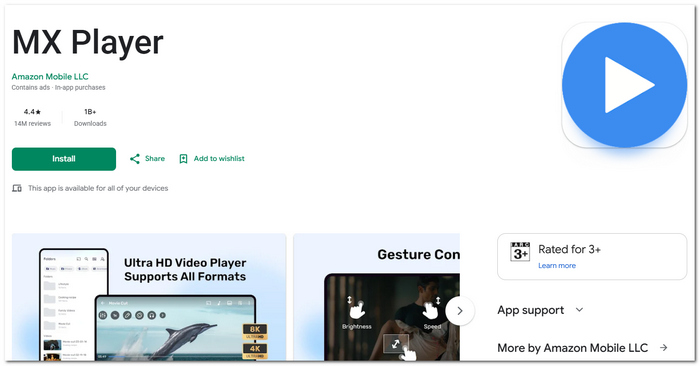Click the 4.4 star rating
The height and width of the screenshot is (366, 700).
click(x=32, y=112)
